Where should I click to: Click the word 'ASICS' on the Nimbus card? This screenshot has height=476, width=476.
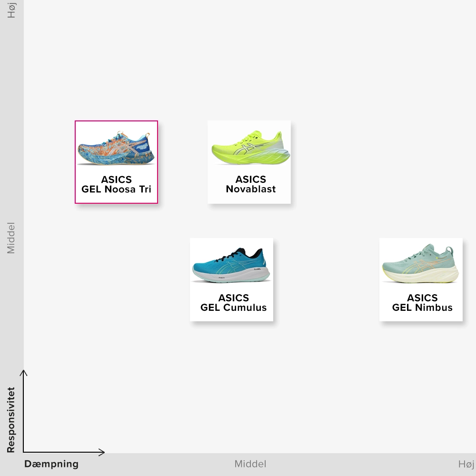click(x=422, y=298)
